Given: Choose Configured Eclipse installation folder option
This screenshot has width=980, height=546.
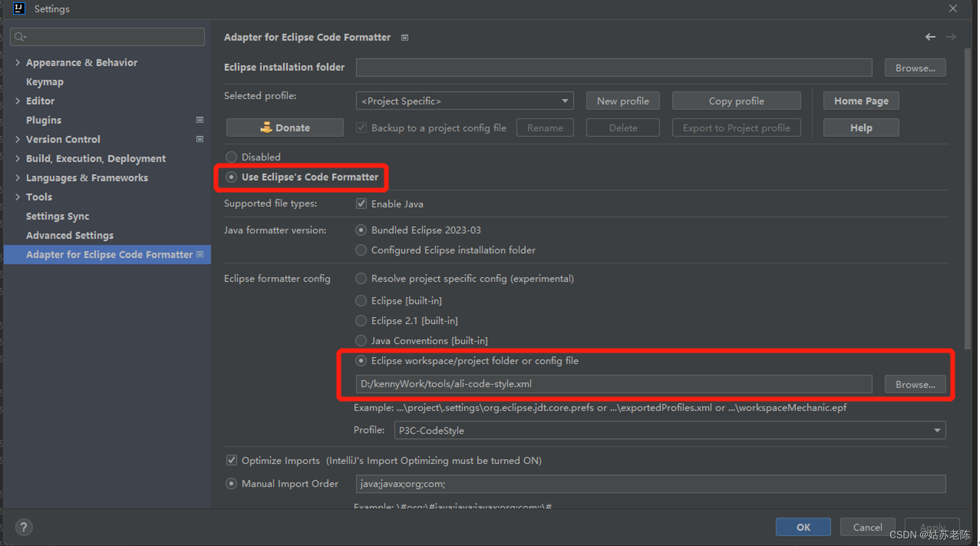Looking at the screenshot, I should pos(361,250).
